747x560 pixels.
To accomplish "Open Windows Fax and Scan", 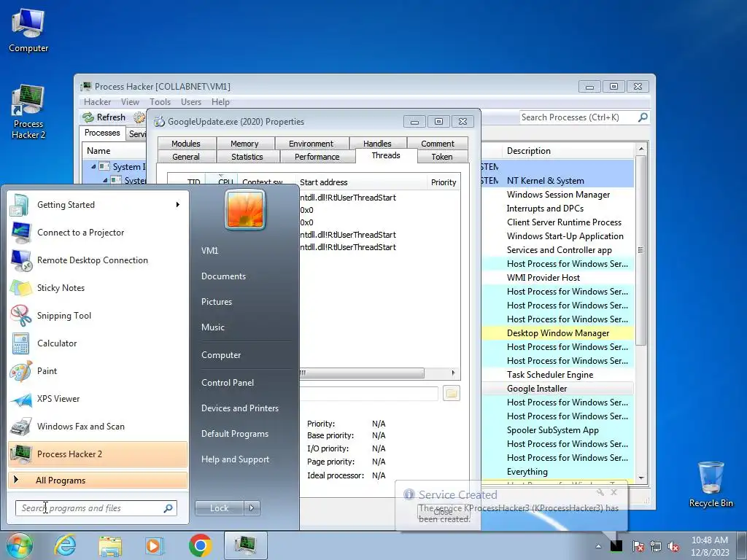I will [98, 426].
